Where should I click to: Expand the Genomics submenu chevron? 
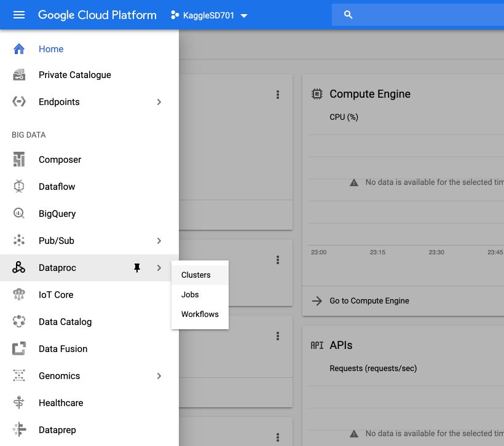[x=159, y=376]
